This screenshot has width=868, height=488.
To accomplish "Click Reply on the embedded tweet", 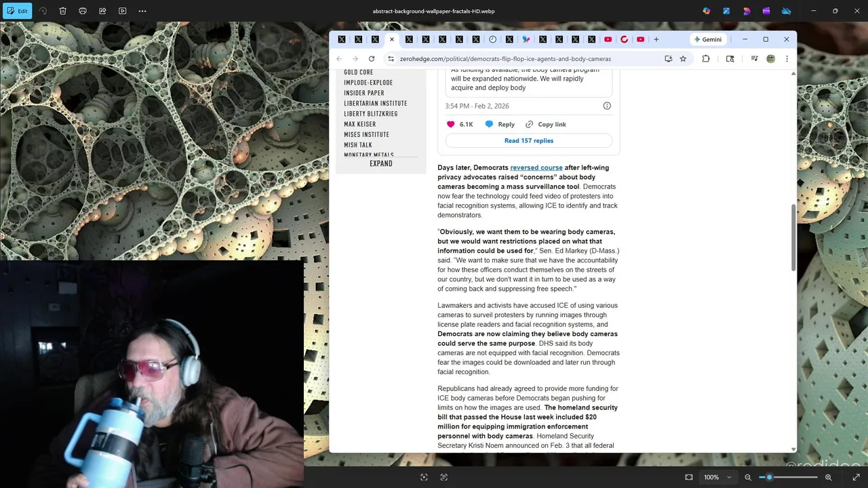I will click(x=500, y=124).
